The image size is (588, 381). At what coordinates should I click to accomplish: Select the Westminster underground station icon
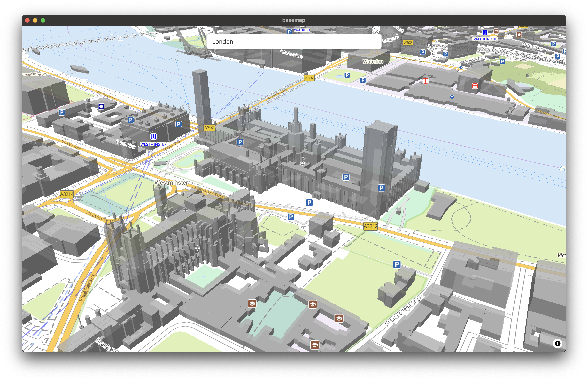click(153, 136)
